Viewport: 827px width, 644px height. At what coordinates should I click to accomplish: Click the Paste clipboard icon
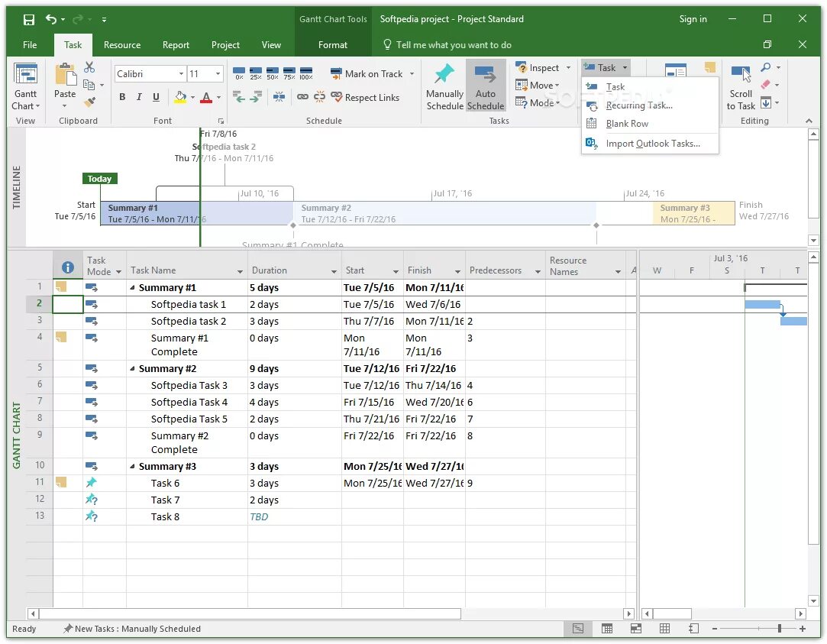tap(66, 74)
